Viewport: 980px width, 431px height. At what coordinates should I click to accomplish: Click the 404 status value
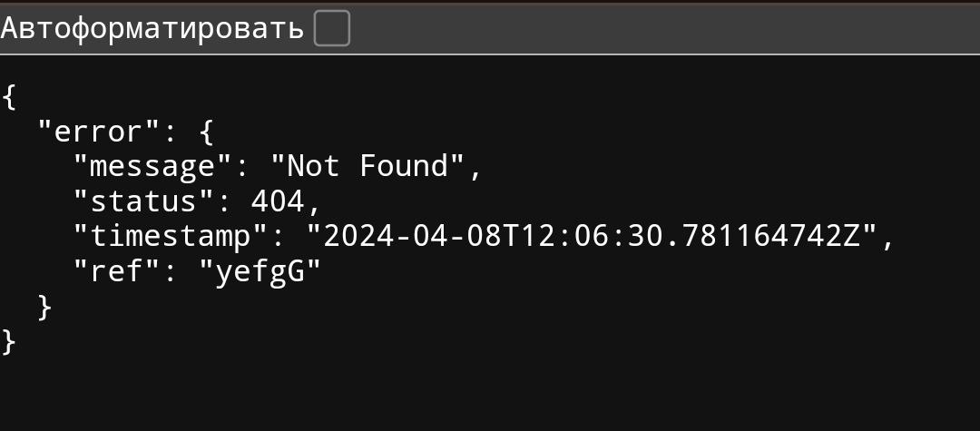point(278,201)
